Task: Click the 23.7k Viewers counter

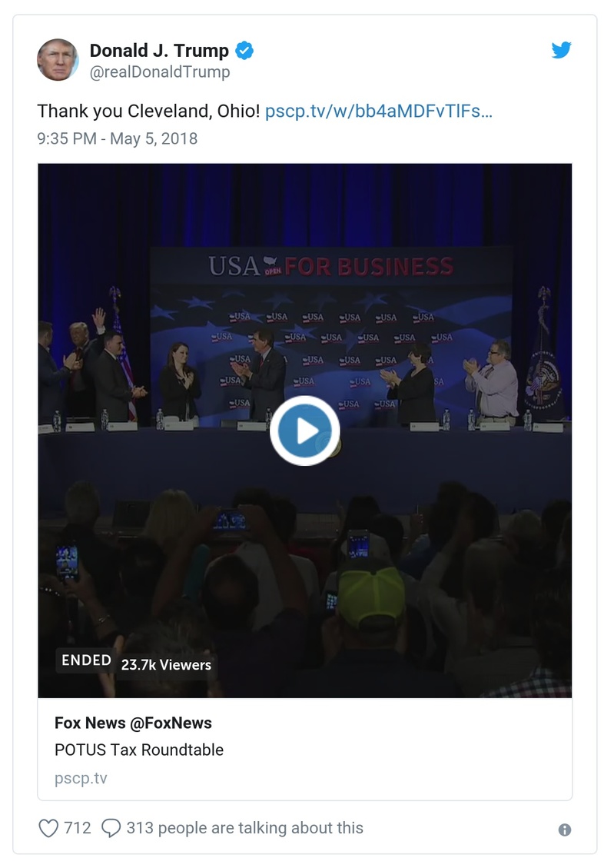Action: [x=166, y=666]
